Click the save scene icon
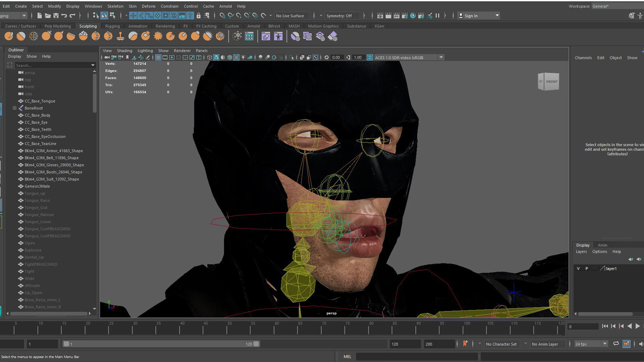This screenshot has height=362, width=644. [56, 16]
